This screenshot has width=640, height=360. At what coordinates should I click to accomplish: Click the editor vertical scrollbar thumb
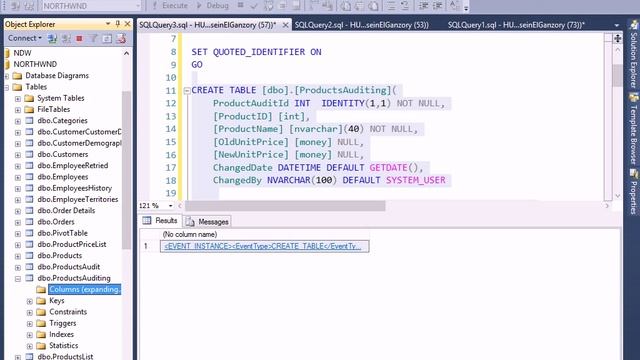point(618,76)
